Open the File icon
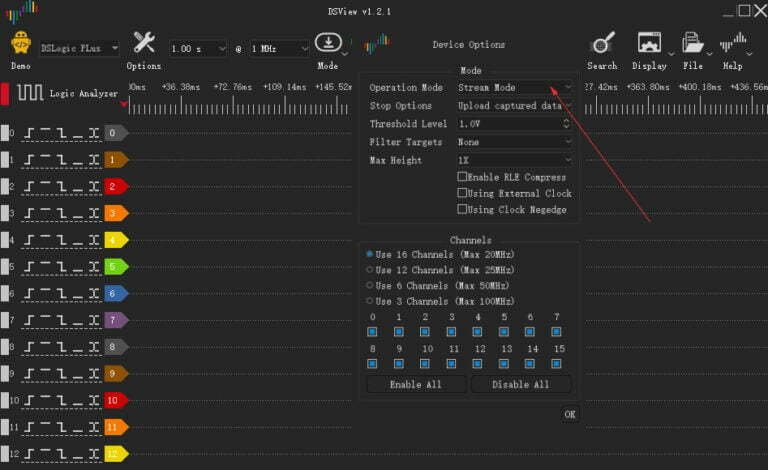 tap(692, 43)
